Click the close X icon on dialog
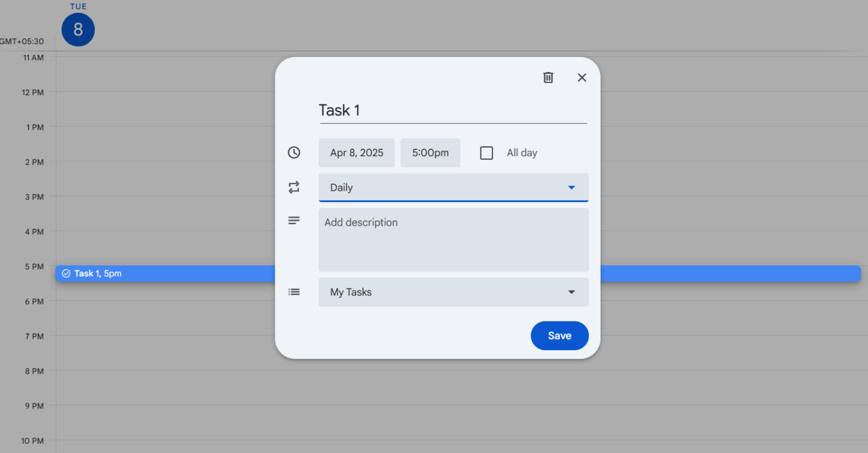868x453 pixels. click(582, 77)
